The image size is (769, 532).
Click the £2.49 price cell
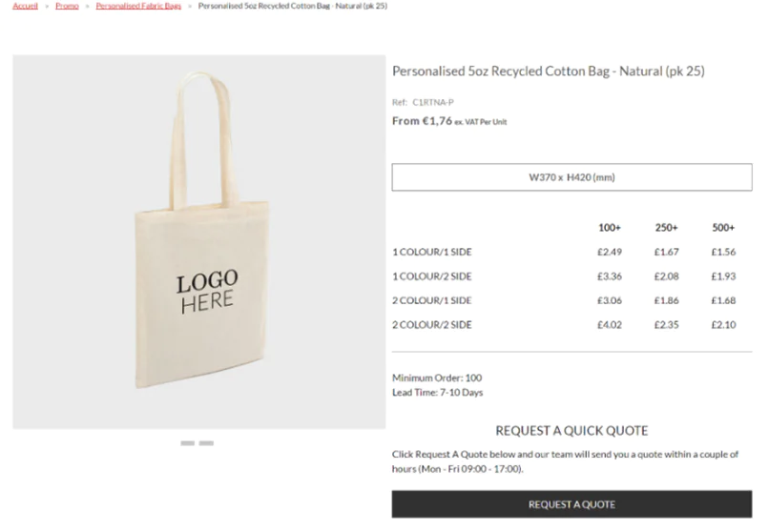click(610, 253)
